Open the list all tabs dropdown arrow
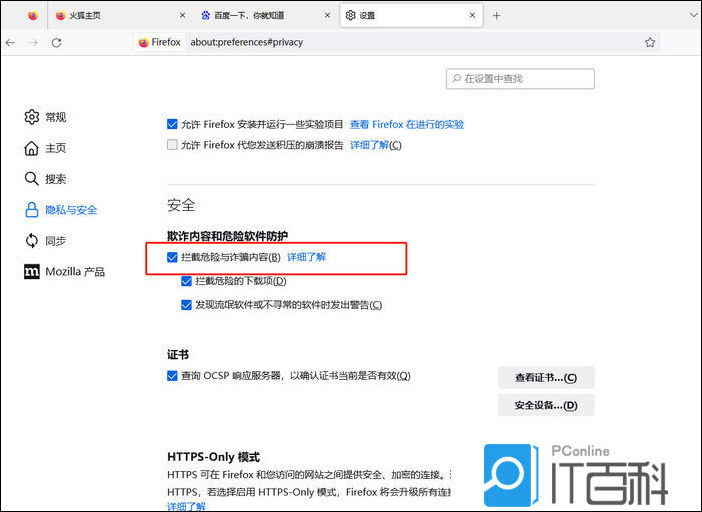The image size is (702, 512). point(694,16)
